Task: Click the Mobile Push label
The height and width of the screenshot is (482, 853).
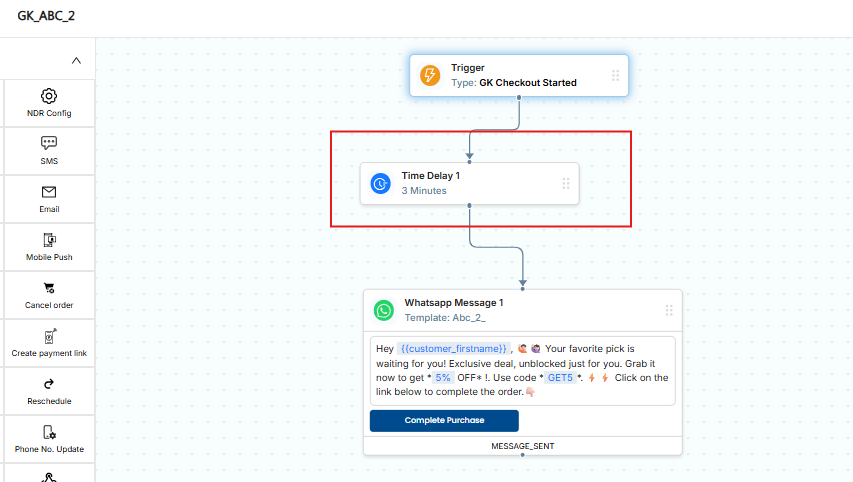Action: [x=49, y=257]
